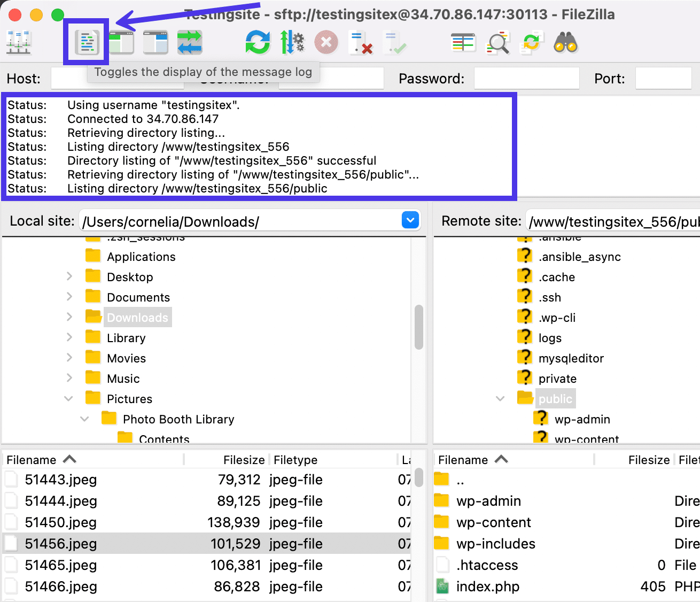Toggle the remote directory tree view
Screen dimensions: 700x602
point(155,42)
